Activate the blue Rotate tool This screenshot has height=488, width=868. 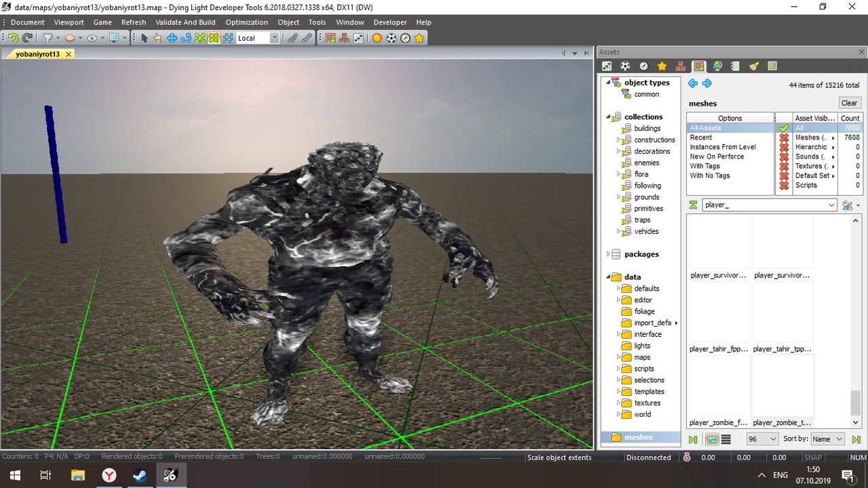(186, 39)
